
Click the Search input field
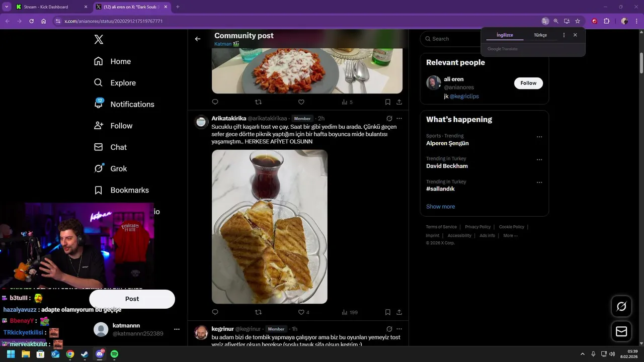[453, 39]
